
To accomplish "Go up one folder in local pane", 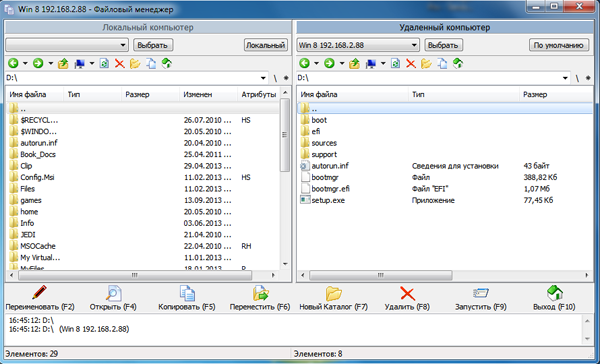I will click(x=63, y=64).
